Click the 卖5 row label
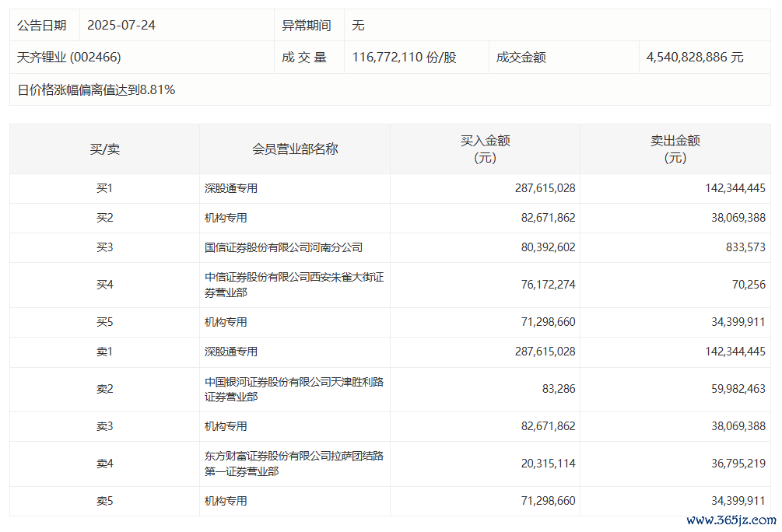This screenshot has width=782, height=532. (x=104, y=501)
